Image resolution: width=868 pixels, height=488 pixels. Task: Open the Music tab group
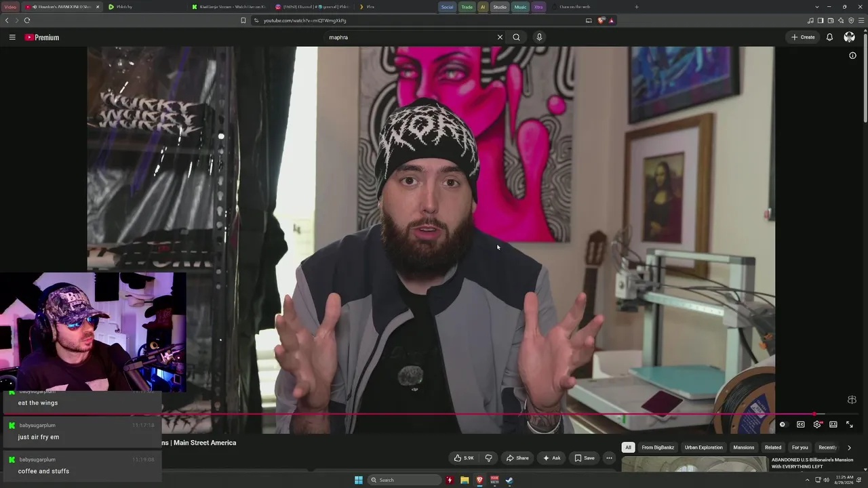(520, 7)
